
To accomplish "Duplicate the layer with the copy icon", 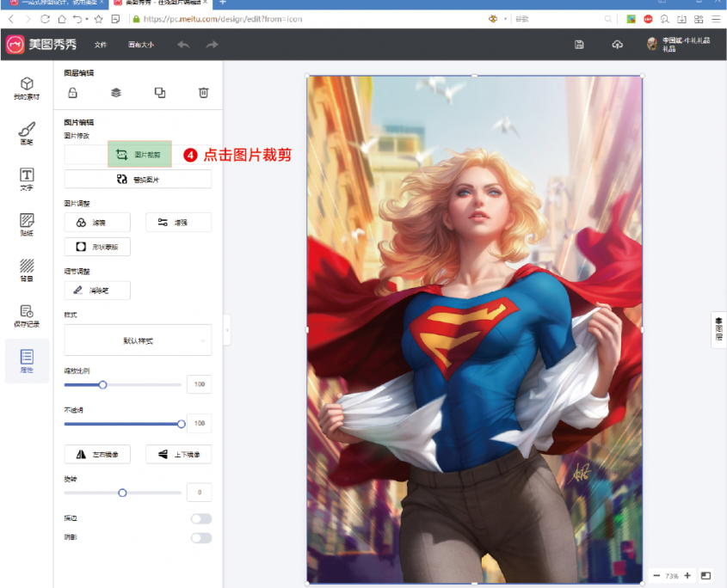I will (x=160, y=93).
